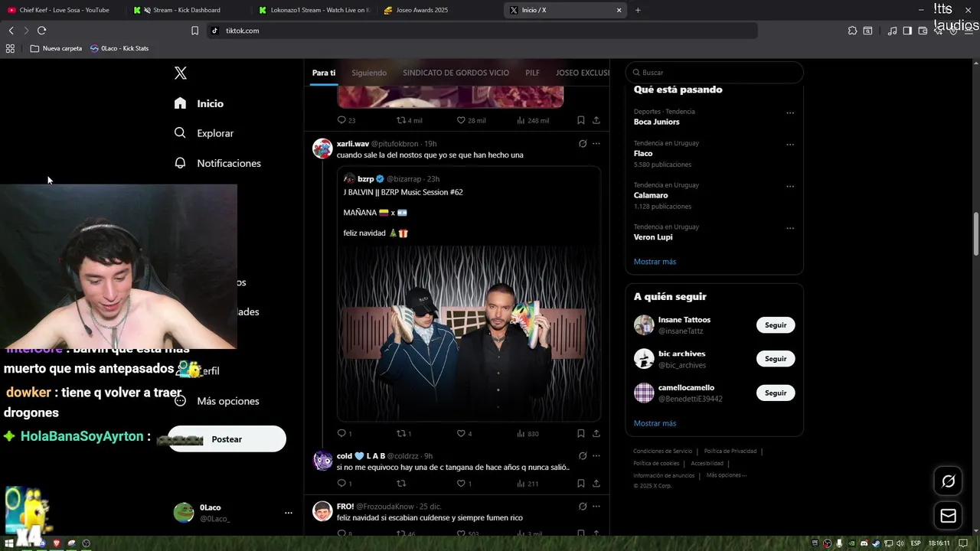This screenshot has width=980, height=551.
Task: Open more options on FRO! post
Action: tap(596, 507)
